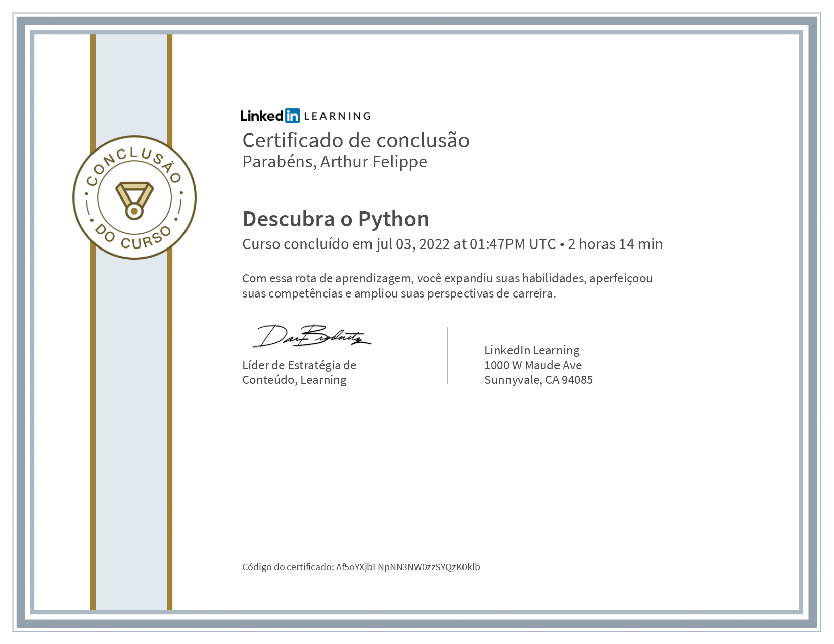The image size is (834, 644).
Task: Click 'Sunnyvale, CA 94085' address line
Action: pos(538,380)
